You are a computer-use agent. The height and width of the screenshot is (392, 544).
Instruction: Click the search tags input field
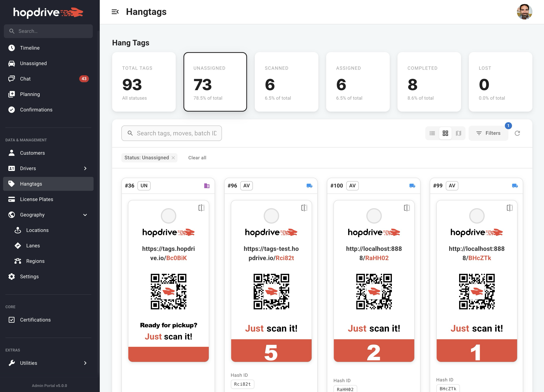(171, 133)
